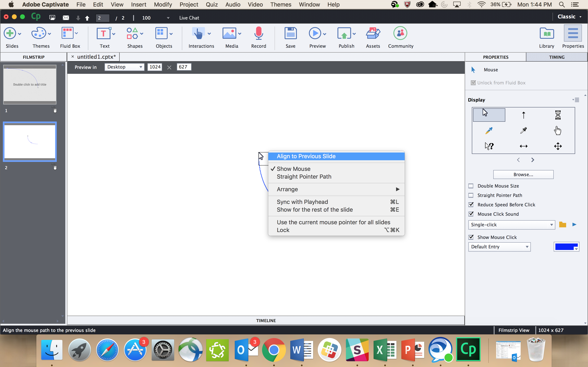Open the Slides panel icon
Screen dimensions: 588x367
[10, 33]
